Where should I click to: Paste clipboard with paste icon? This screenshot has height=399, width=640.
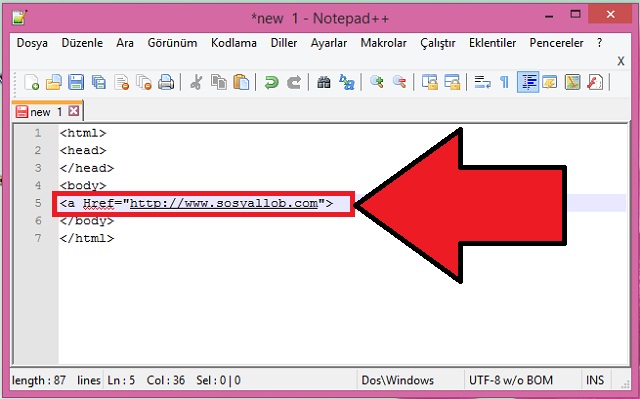[x=241, y=82]
